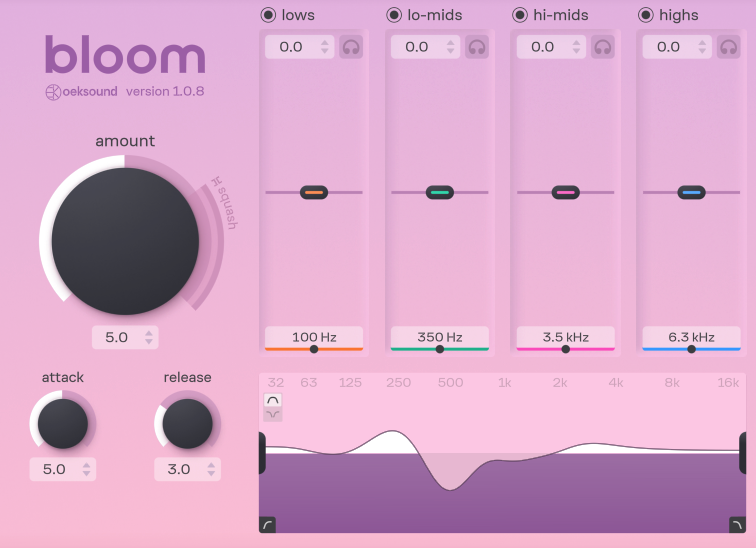Click the amount value stepper arrows
The height and width of the screenshot is (548, 756).
149,338
